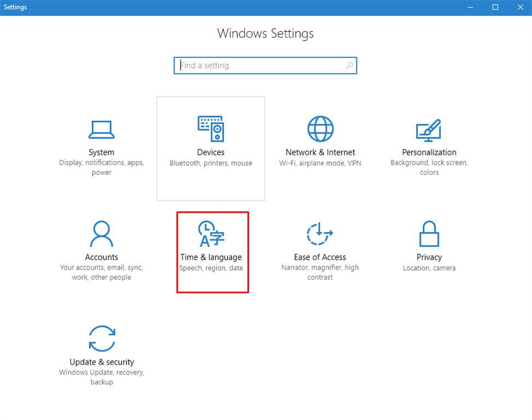Select the Devices category label
The image size is (532, 420).
click(x=211, y=152)
